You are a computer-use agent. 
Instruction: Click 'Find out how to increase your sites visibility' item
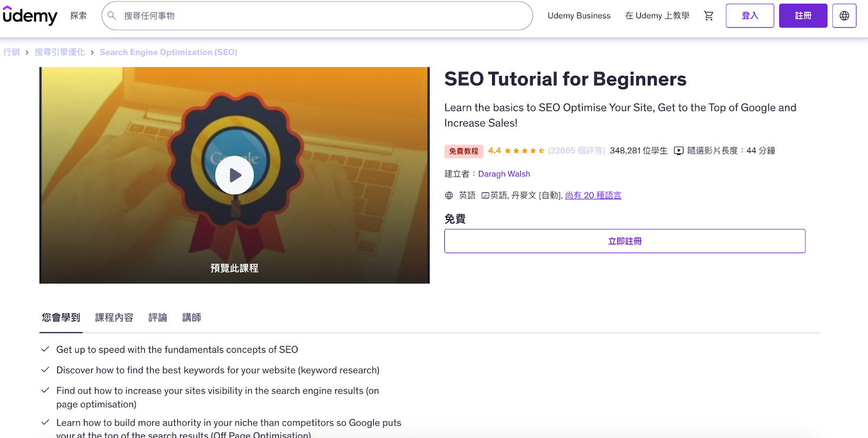(x=218, y=397)
